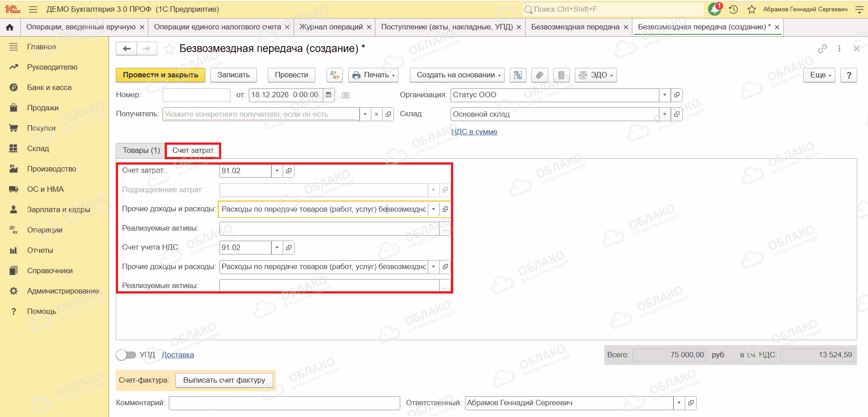Expand the Печать dropdown button
This screenshot has height=417, width=868.
pos(373,75)
